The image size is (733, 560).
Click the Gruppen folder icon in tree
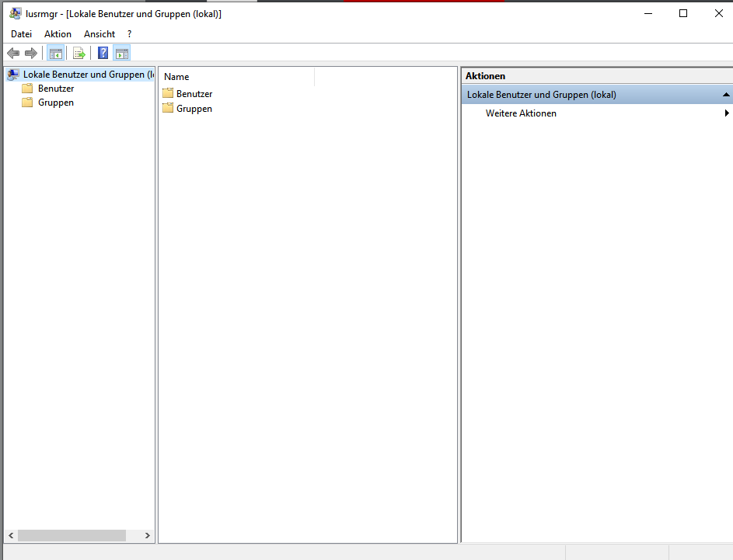pos(27,103)
